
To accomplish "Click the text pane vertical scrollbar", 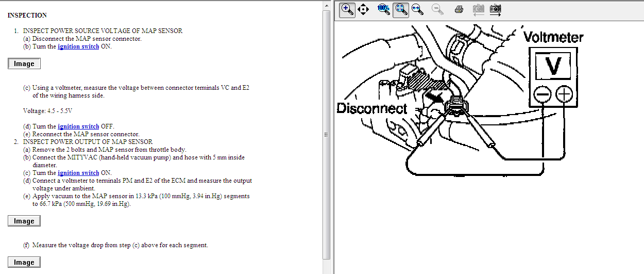I will 326,135.
